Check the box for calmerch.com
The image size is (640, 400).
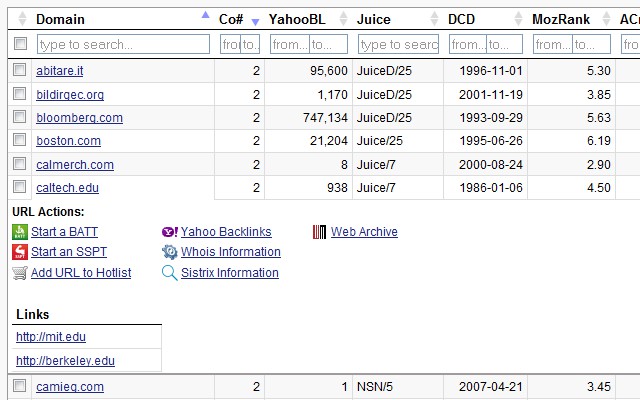[x=19, y=164]
